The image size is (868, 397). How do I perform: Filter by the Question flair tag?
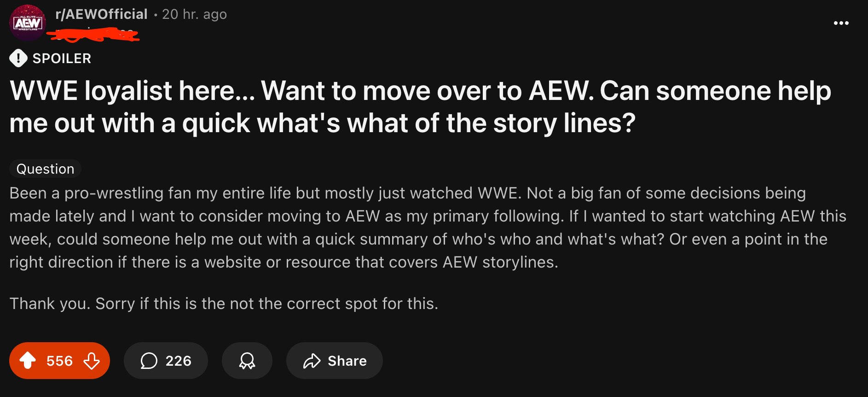[x=45, y=169]
